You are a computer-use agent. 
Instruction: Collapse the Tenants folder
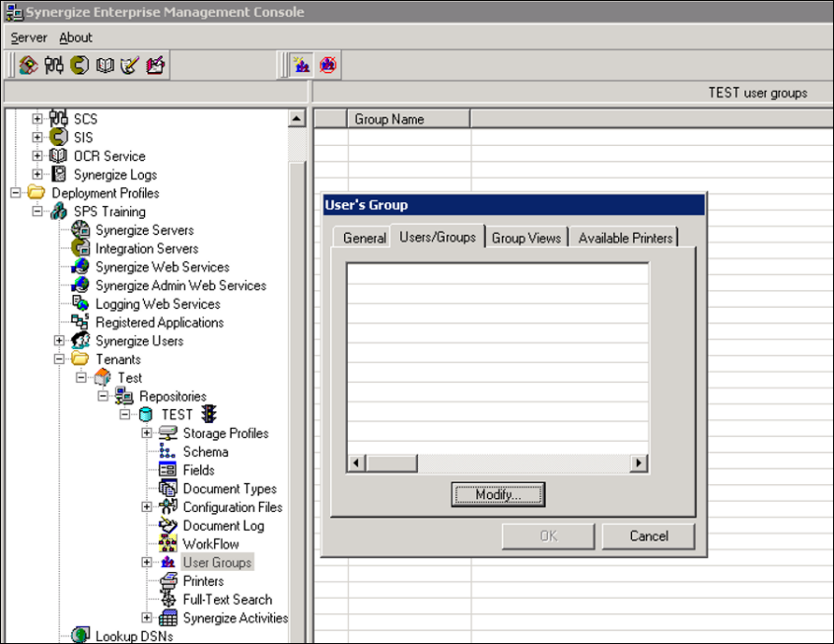coord(59,359)
